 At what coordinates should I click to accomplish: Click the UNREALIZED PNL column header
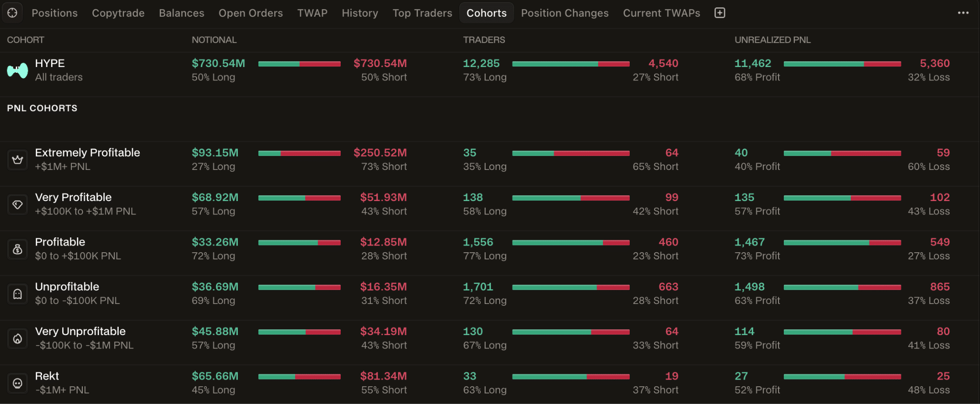(773, 40)
